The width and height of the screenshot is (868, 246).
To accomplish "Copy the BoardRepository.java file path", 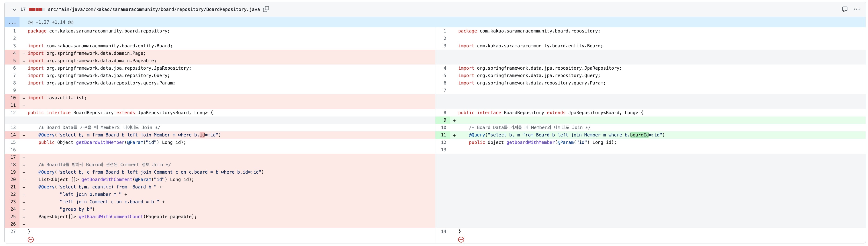I will (x=266, y=9).
